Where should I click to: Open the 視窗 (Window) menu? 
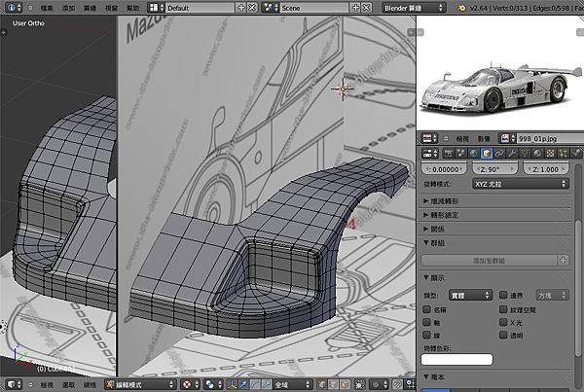[x=111, y=8]
